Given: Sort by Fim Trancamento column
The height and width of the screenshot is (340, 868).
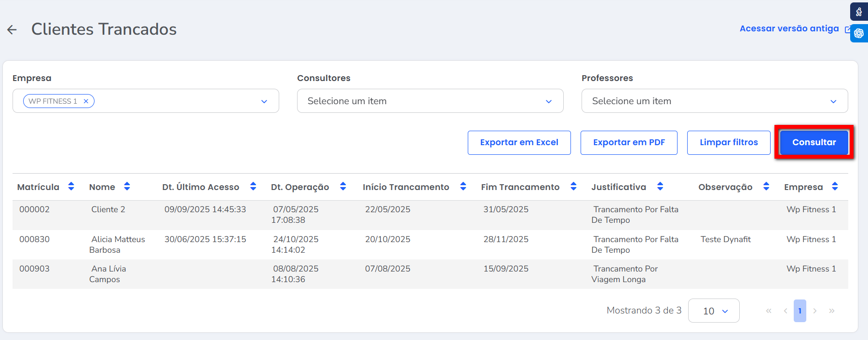Looking at the screenshot, I should point(573,187).
